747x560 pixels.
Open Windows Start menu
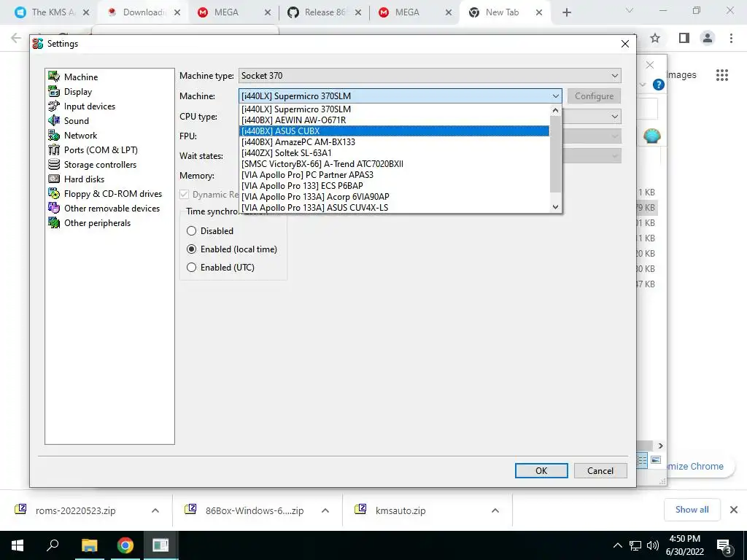[18, 545]
